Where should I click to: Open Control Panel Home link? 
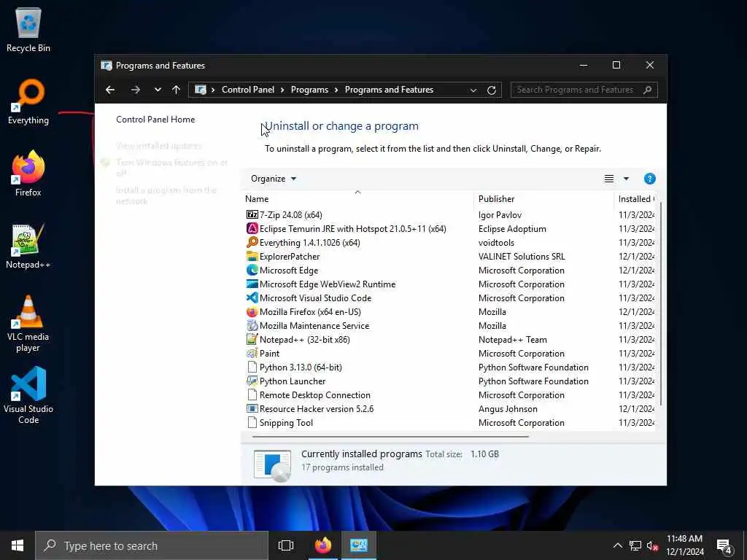tap(155, 120)
